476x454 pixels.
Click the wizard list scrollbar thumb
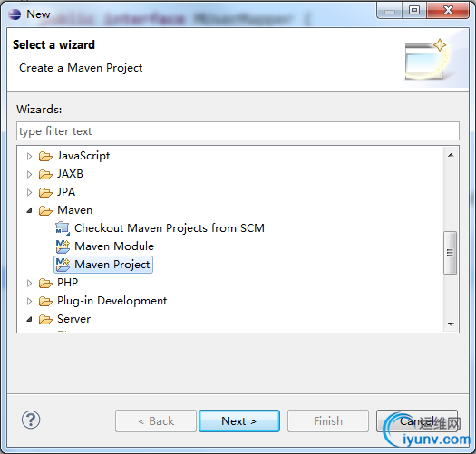click(x=451, y=253)
